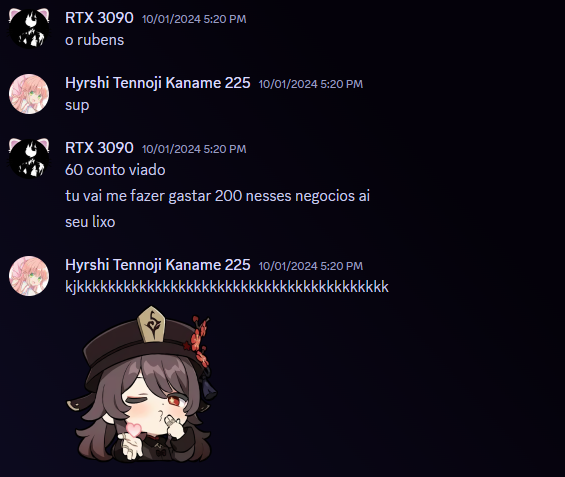Click username Hyrshi Tennoji Kaname 225 above 'sup'
Image resolution: width=565 pixels, height=477 pixels.
click(157, 83)
